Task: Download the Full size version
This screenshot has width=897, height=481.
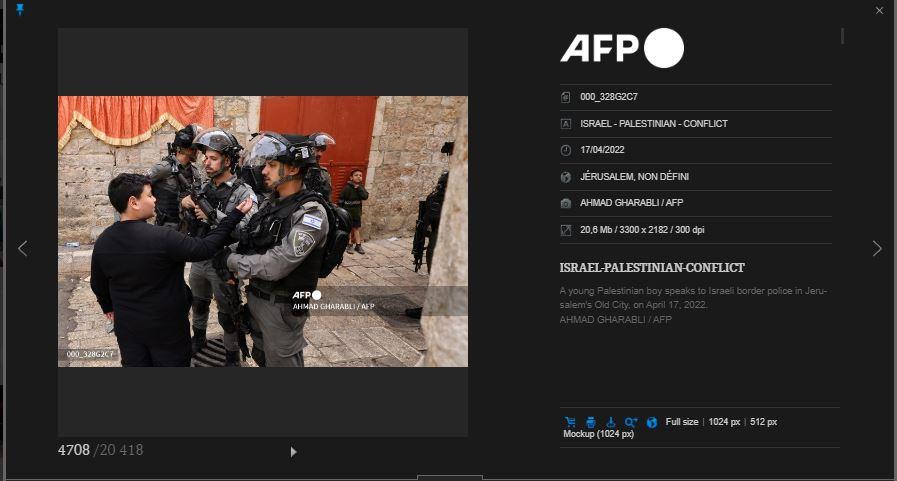Action: pyautogui.click(x=682, y=422)
